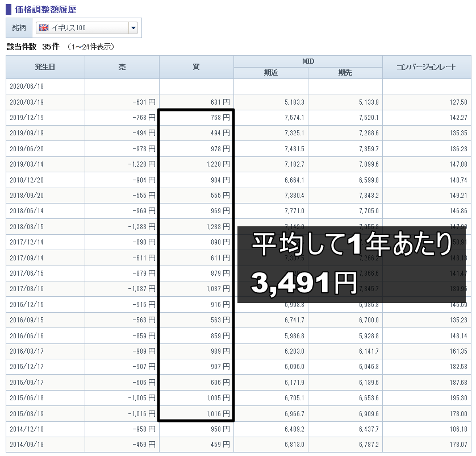Select the イギリス100 combo box text

pos(69,28)
